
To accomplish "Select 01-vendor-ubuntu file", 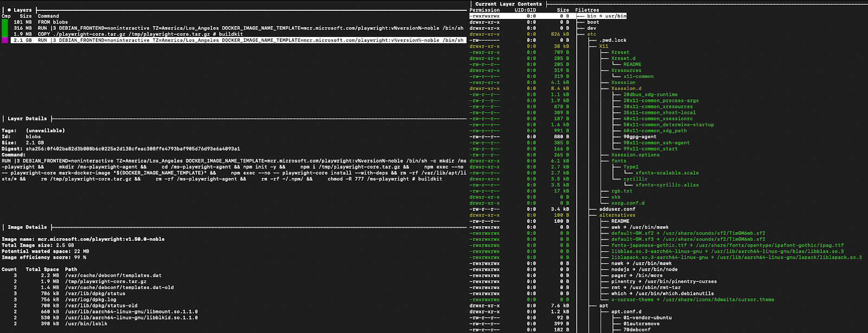I will tap(647, 318).
